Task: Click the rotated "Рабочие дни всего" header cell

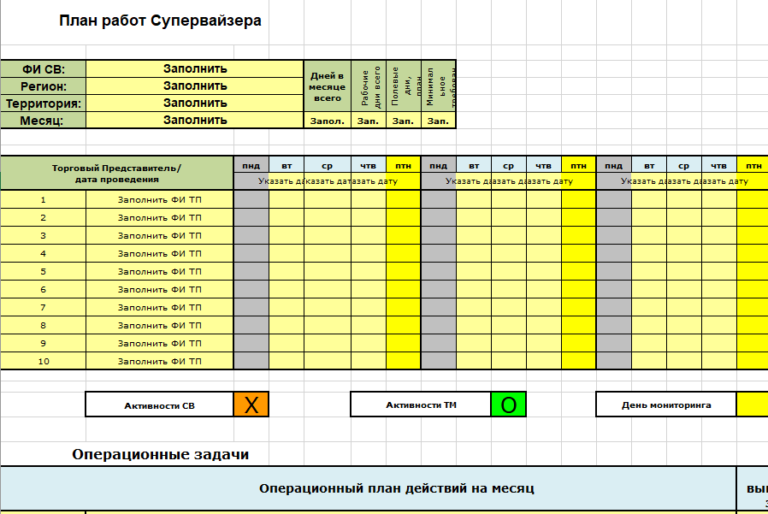Action: point(369,86)
